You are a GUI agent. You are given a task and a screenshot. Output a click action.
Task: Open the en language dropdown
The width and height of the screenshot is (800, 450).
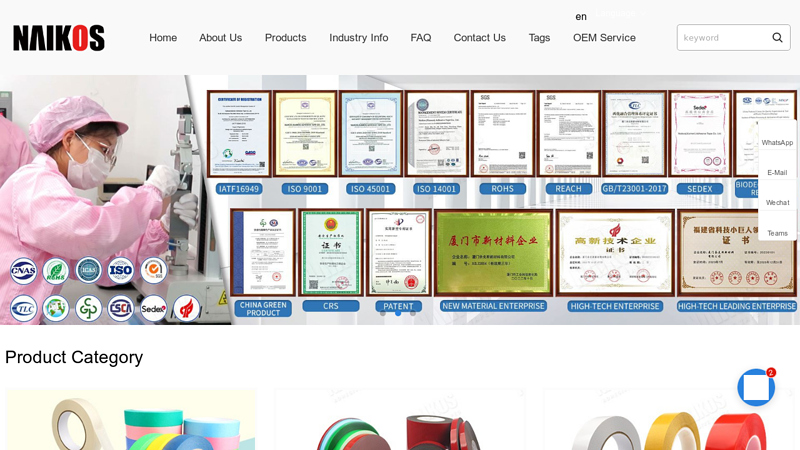click(x=581, y=16)
